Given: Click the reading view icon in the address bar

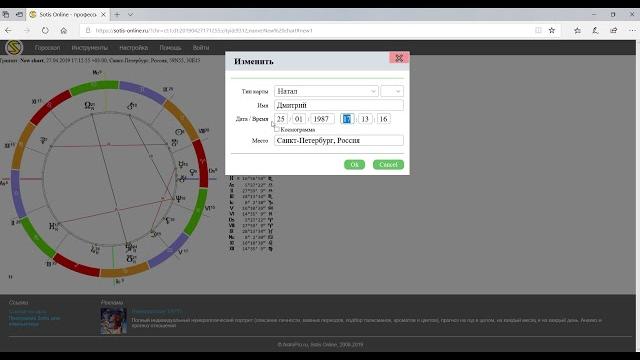Looking at the screenshot, I should pos(538,30).
